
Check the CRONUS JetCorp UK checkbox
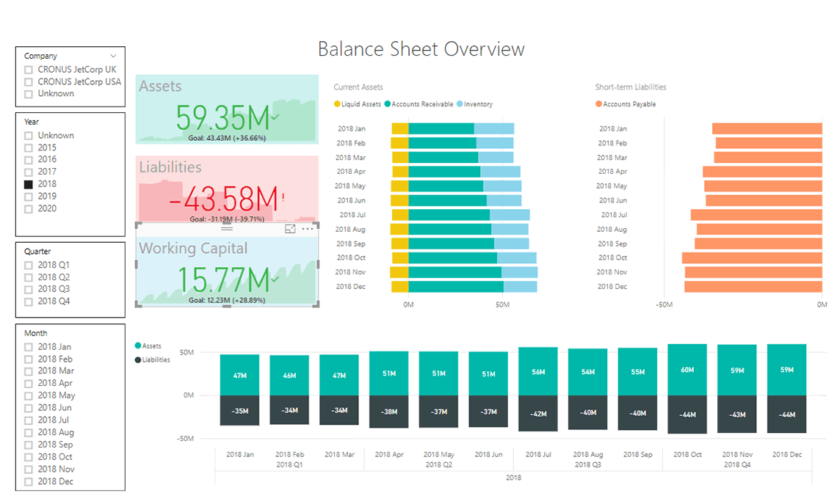[x=29, y=70]
